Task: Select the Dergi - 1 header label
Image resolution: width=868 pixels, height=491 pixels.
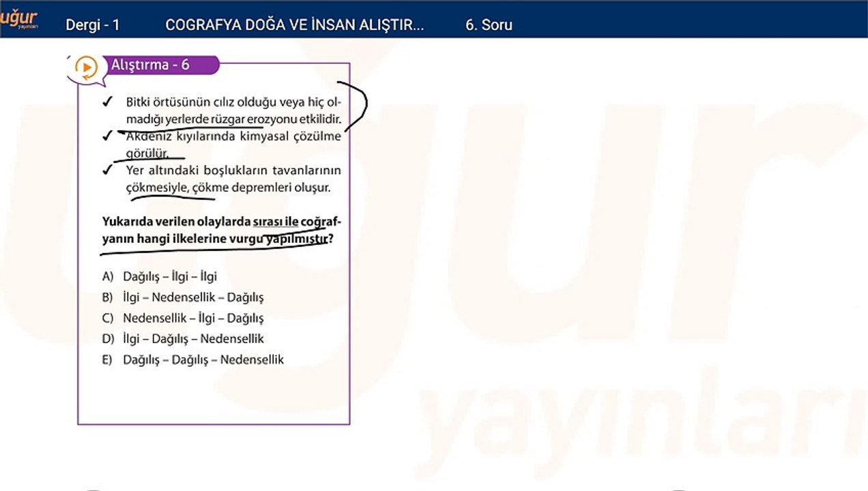Action: 93,25
